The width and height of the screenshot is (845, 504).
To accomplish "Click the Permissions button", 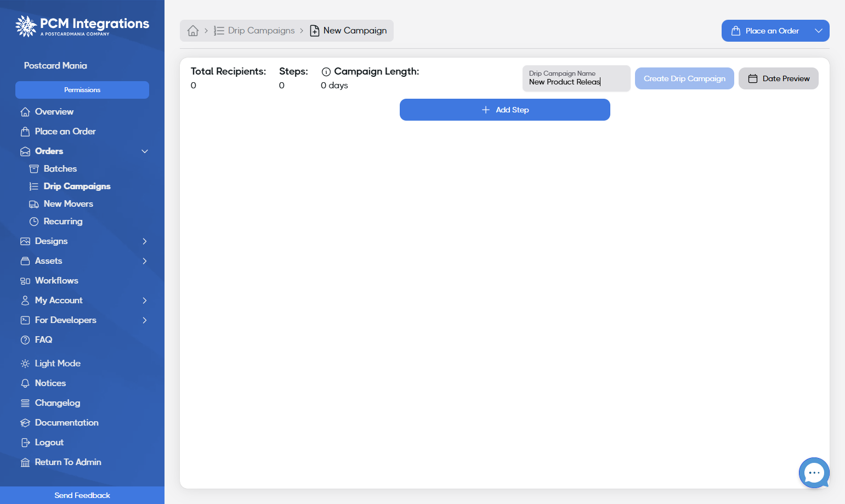I will pyautogui.click(x=82, y=90).
